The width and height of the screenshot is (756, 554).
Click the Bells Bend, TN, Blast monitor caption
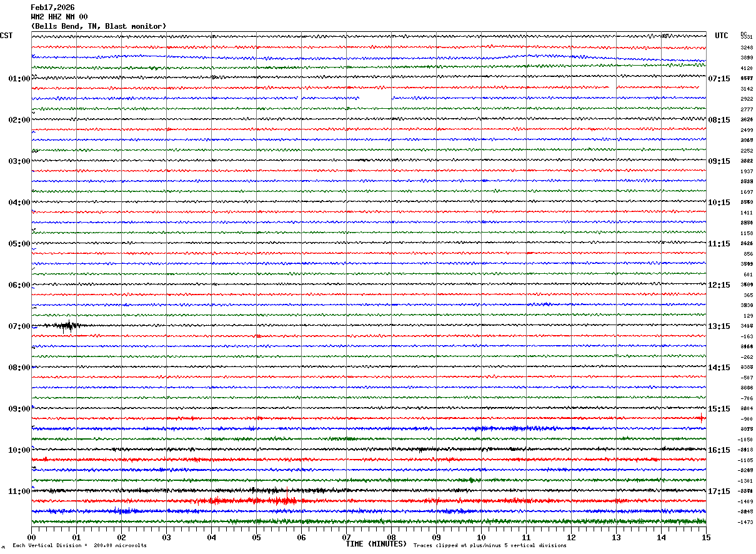[99, 26]
